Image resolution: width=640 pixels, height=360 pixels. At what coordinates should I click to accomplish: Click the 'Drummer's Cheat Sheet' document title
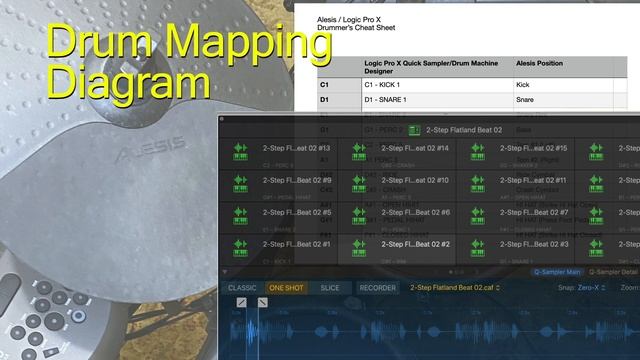click(356, 28)
